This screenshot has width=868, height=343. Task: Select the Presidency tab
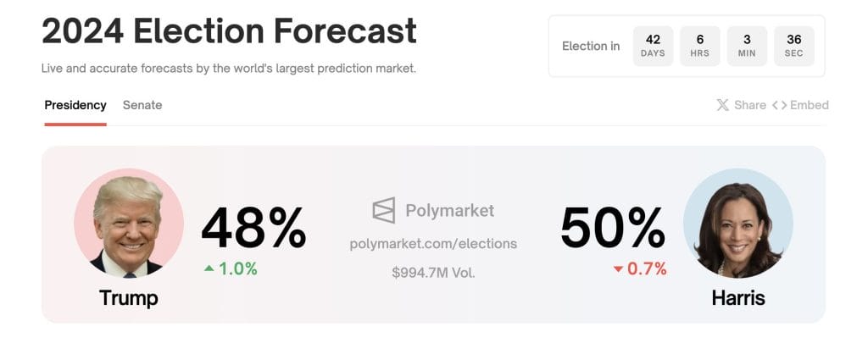click(75, 105)
